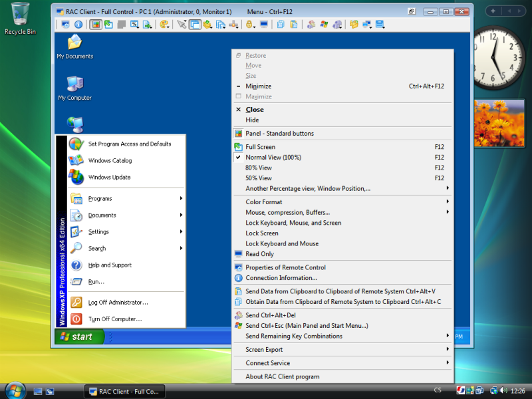
Task: Click the Windows flag toolbar icon
Action: tap(325, 25)
